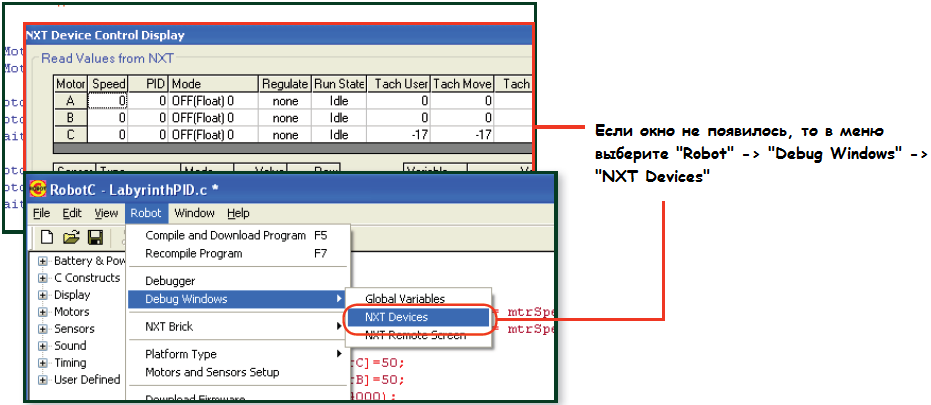Select the Sensors tree item label
Viewport: 931px width, 405px height.
pyautogui.click(x=74, y=329)
